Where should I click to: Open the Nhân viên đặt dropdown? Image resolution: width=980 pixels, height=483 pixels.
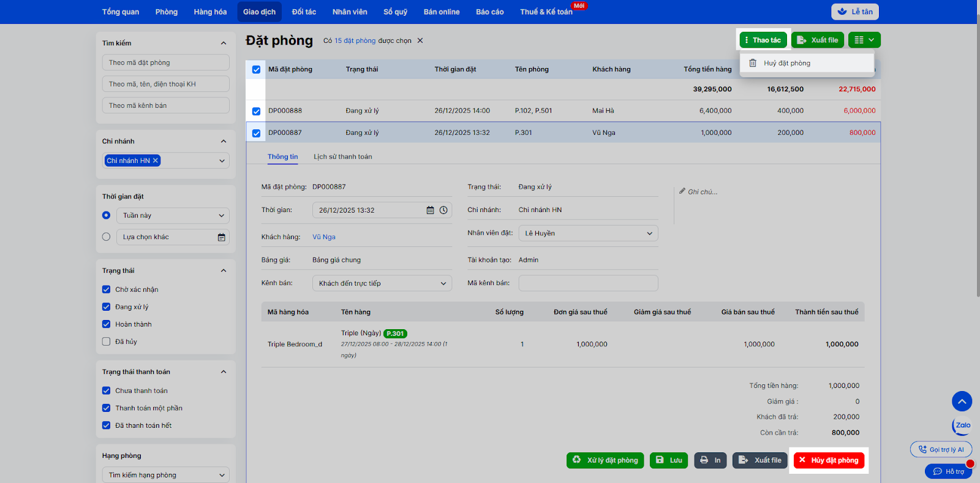(588, 234)
